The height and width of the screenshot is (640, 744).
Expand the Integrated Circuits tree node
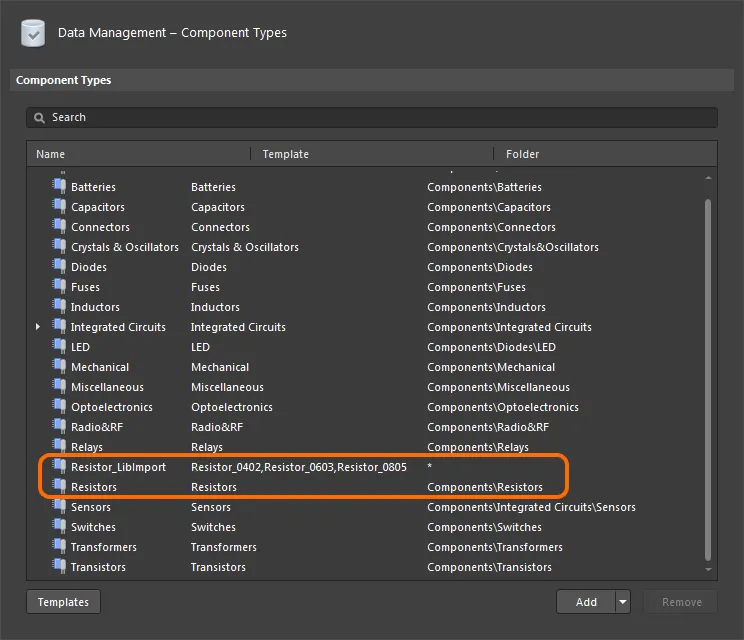pos(39,327)
